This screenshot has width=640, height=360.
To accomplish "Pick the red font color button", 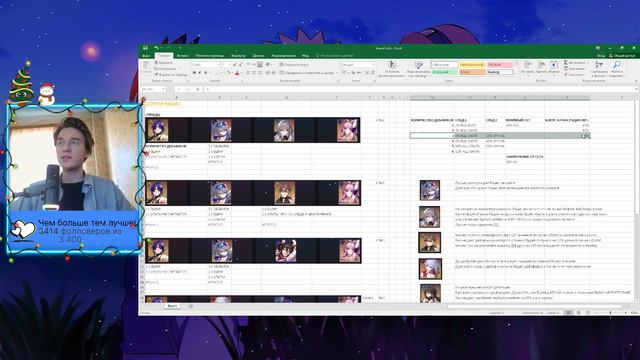I will tap(237, 73).
